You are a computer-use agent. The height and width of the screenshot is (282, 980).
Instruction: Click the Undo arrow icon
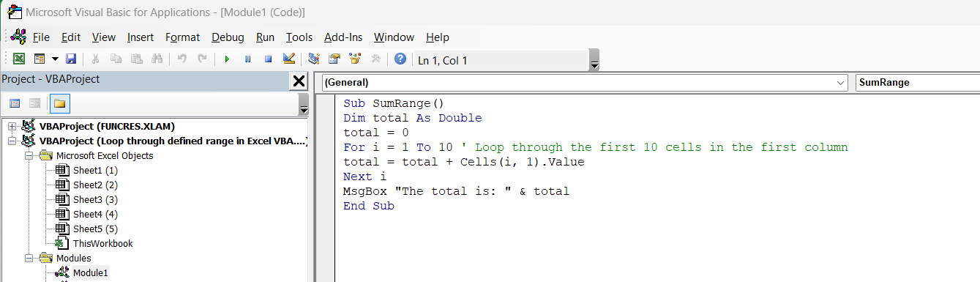(182, 59)
